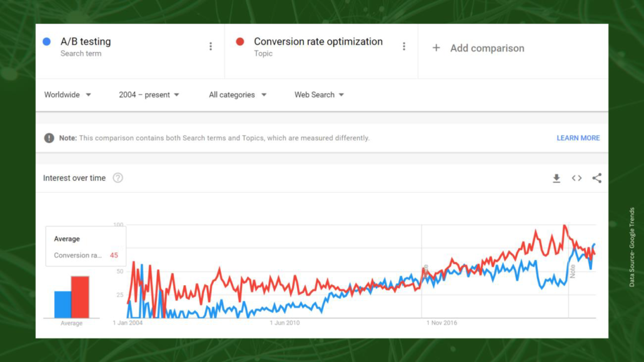Click Add comparison to add a term
Screen dimensions: 644x362
point(486,48)
